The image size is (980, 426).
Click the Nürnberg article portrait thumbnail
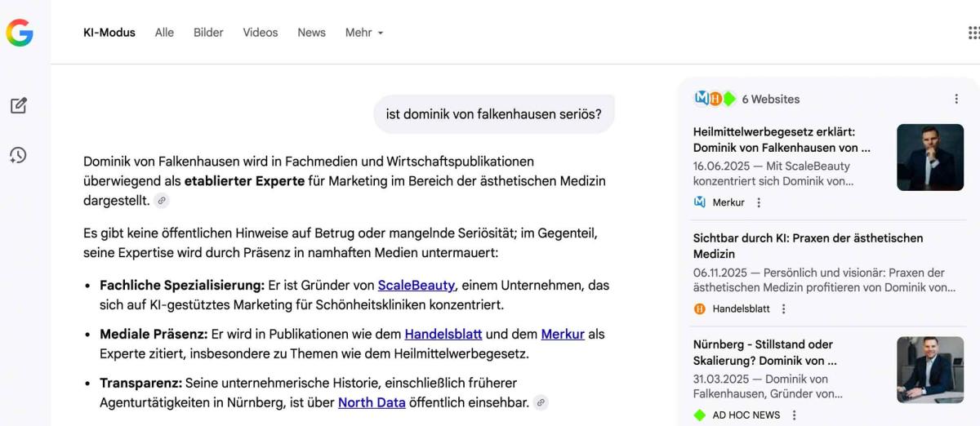[930, 370]
